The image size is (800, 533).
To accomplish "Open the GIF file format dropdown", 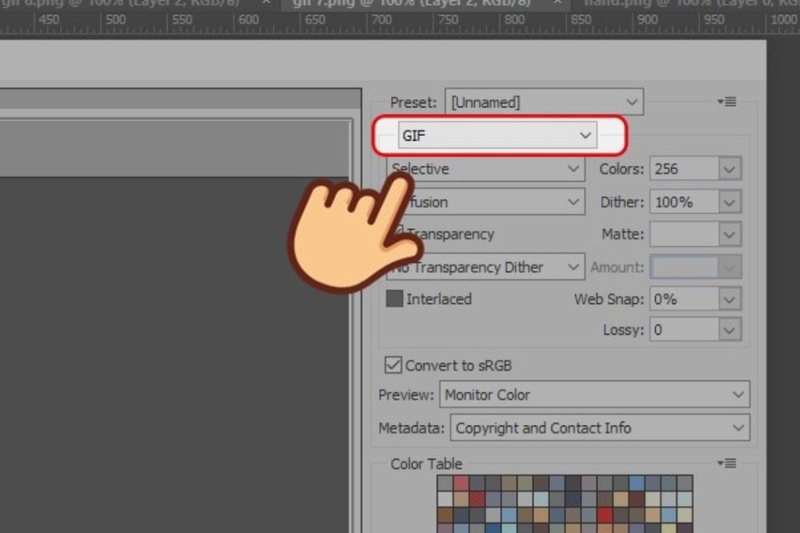I will [x=497, y=136].
